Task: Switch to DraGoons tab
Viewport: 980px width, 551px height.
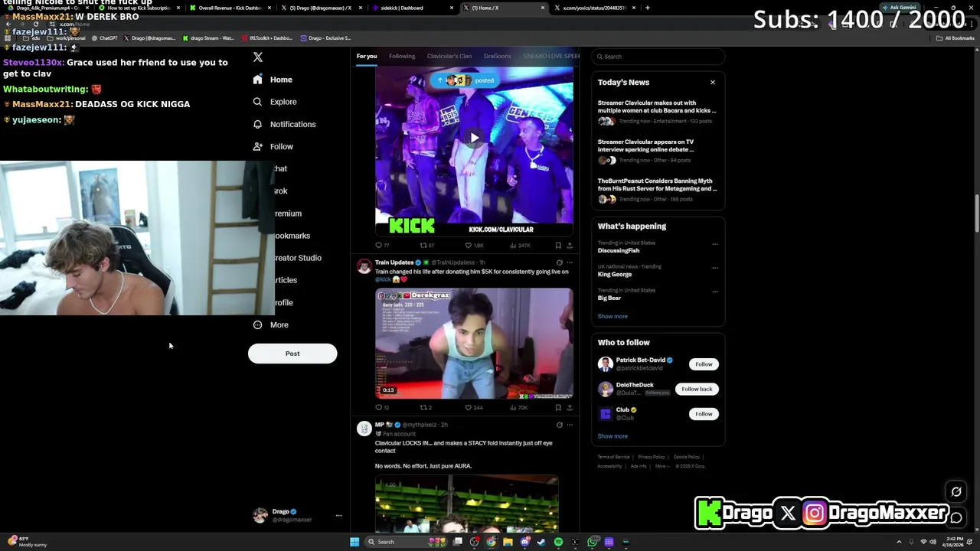Action: (x=497, y=56)
